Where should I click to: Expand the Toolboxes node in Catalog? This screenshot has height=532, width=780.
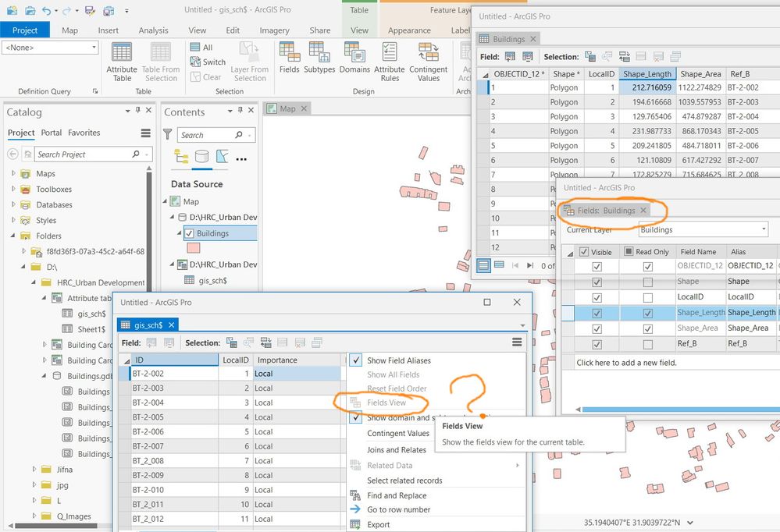(13, 189)
